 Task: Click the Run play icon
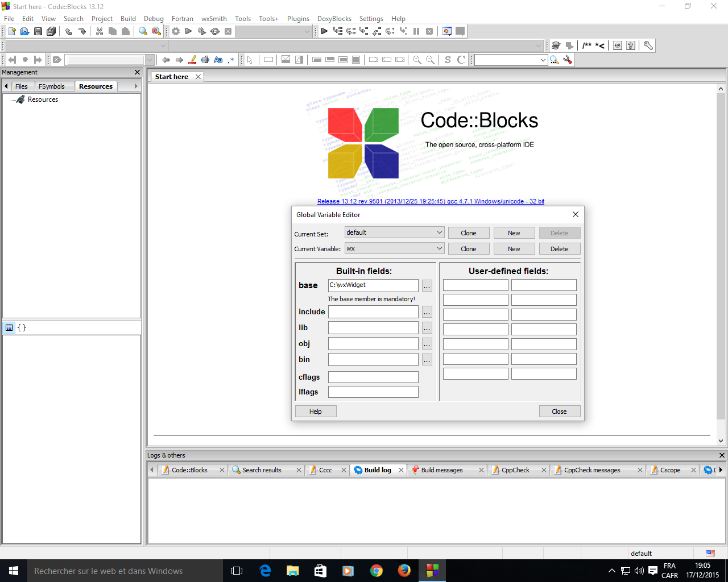[x=189, y=31]
